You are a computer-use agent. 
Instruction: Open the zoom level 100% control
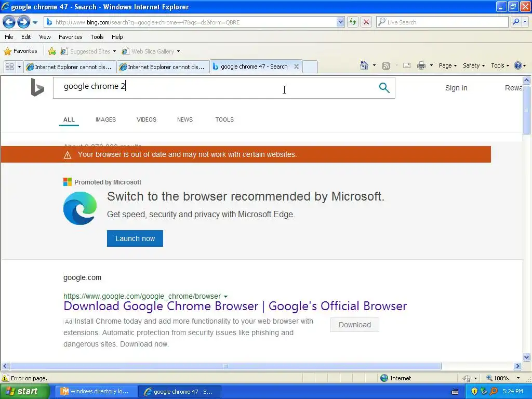503,378
